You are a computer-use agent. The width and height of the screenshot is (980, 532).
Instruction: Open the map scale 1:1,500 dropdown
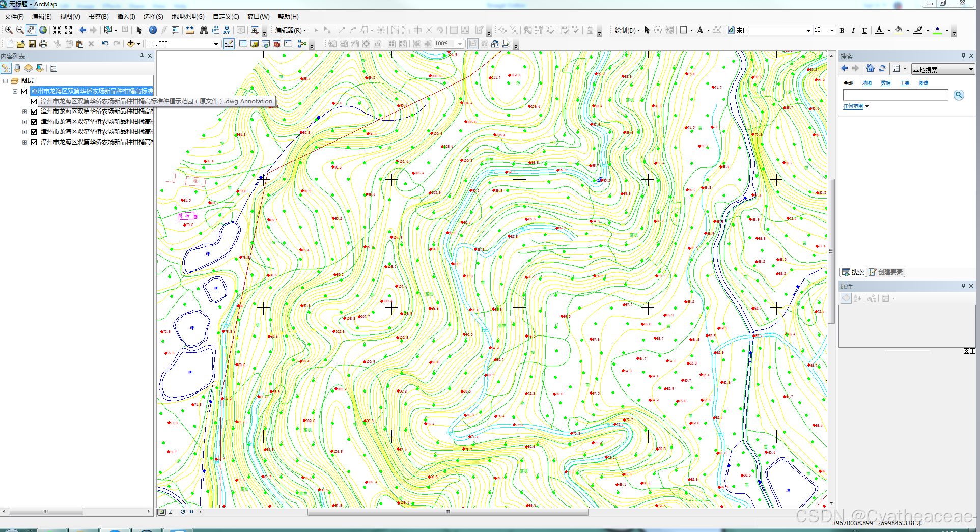[x=216, y=44]
